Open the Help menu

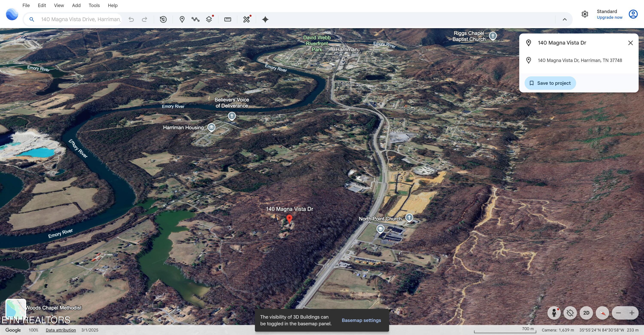[x=112, y=5]
